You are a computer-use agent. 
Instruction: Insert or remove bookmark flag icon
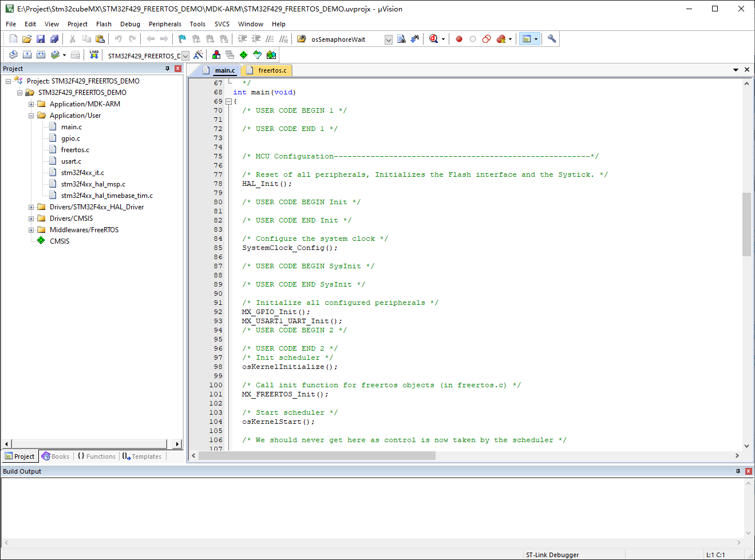click(183, 39)
